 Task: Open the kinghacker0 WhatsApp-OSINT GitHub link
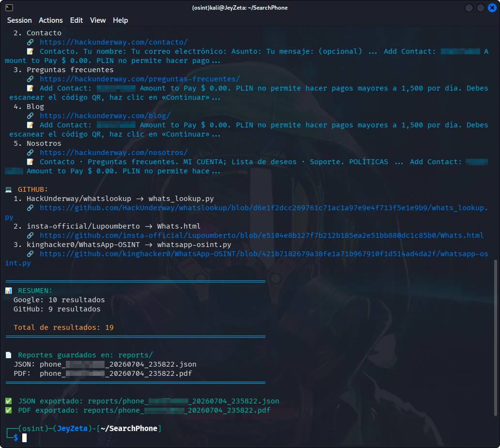coord(264,254)
